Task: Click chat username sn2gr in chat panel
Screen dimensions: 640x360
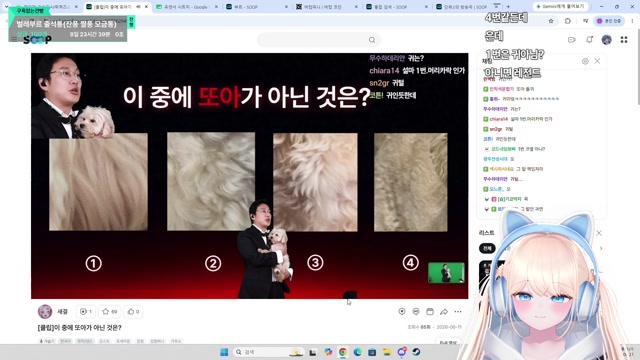Action: (496, 129)
